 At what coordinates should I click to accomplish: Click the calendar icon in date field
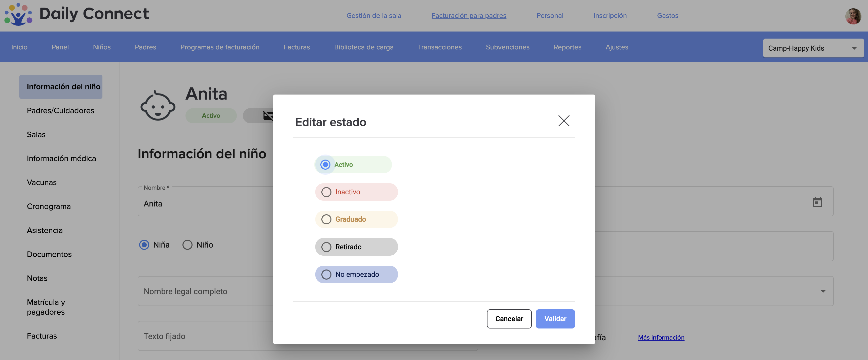tap(817, 202)
